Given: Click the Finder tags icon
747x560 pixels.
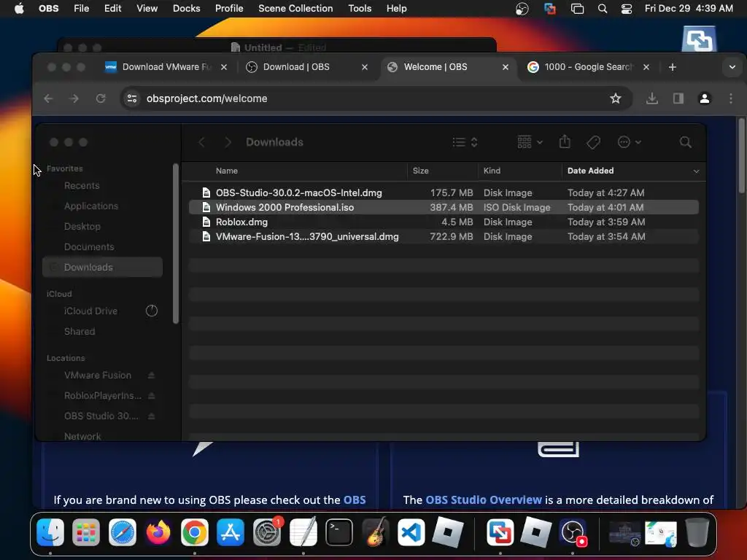Looking at the screenshot, I should [x=593, y=142].
